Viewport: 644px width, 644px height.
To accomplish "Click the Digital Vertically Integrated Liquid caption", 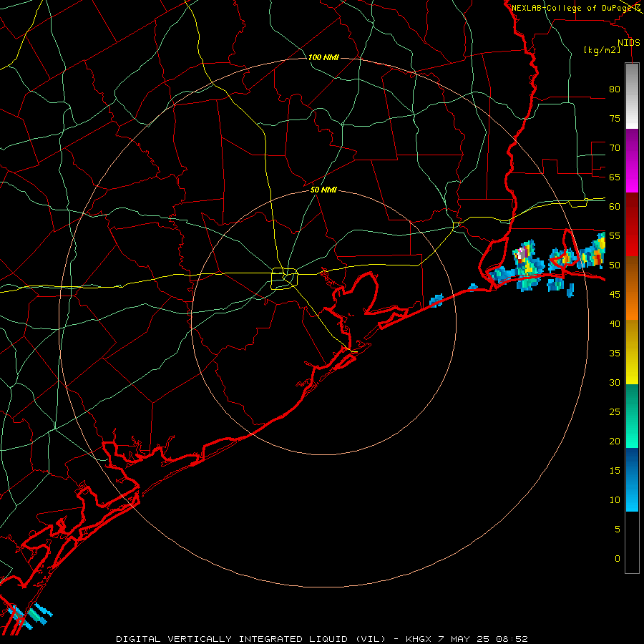I will (x=321, y=639).
